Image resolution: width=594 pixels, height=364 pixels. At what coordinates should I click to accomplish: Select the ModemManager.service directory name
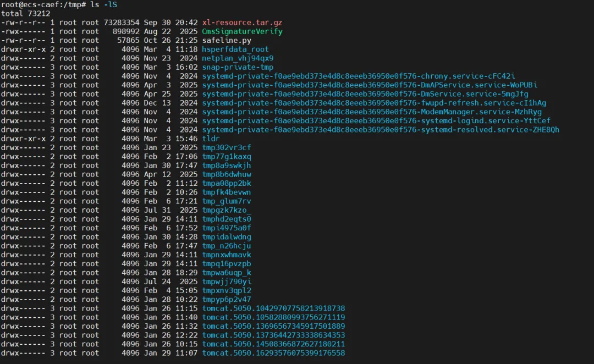coord(372,112)
